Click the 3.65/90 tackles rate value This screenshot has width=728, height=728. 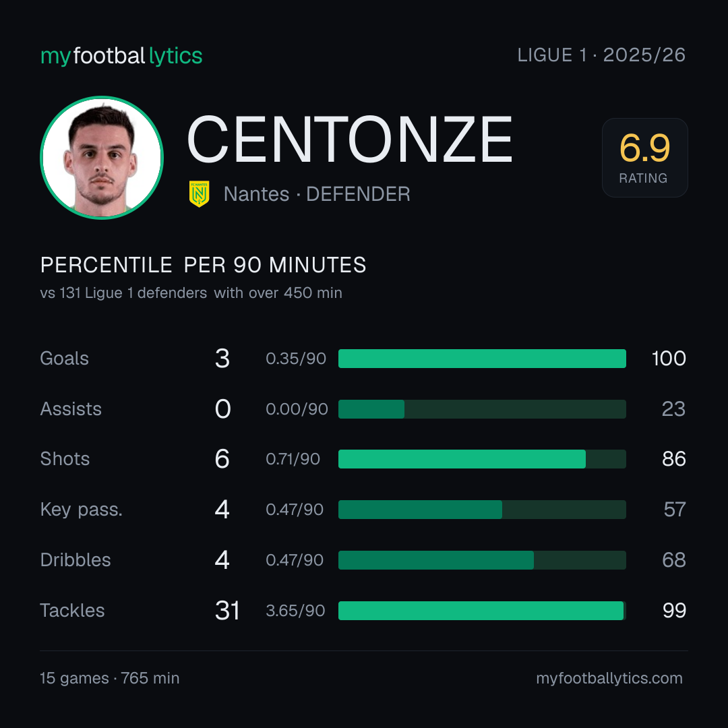point(295,611)
